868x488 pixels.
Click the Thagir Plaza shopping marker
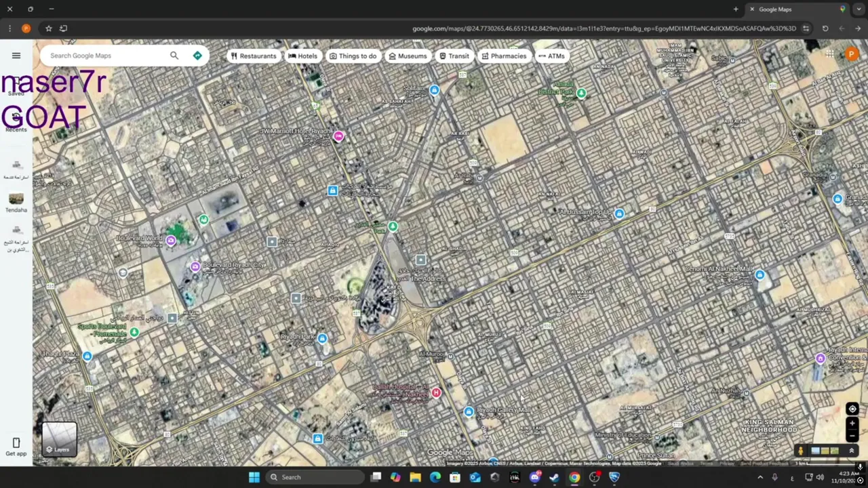coord(87,355)
